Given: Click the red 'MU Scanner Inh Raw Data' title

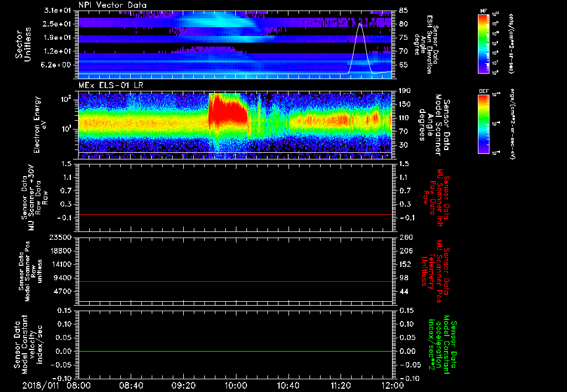Looking at the screenshot, I should pyautogui.click(x=437, y=198).
